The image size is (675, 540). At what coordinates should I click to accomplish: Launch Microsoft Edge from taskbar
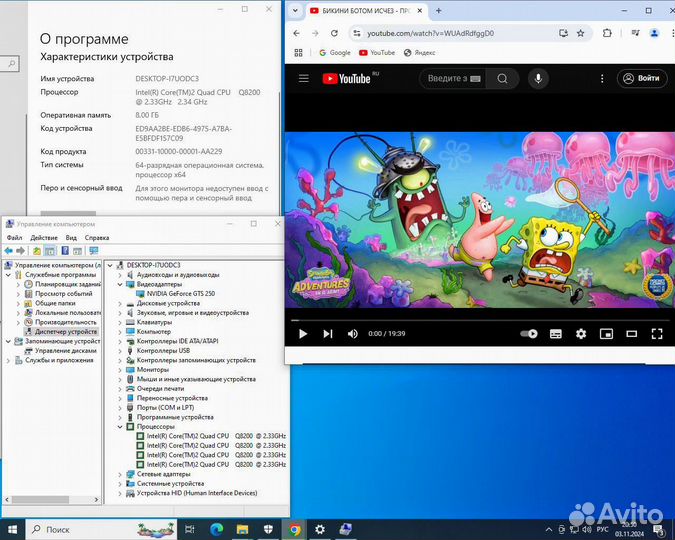pos(217,529)
